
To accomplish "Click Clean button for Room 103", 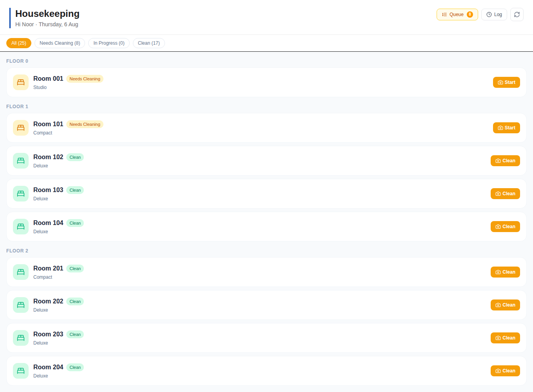I will [x=505, y=194].
